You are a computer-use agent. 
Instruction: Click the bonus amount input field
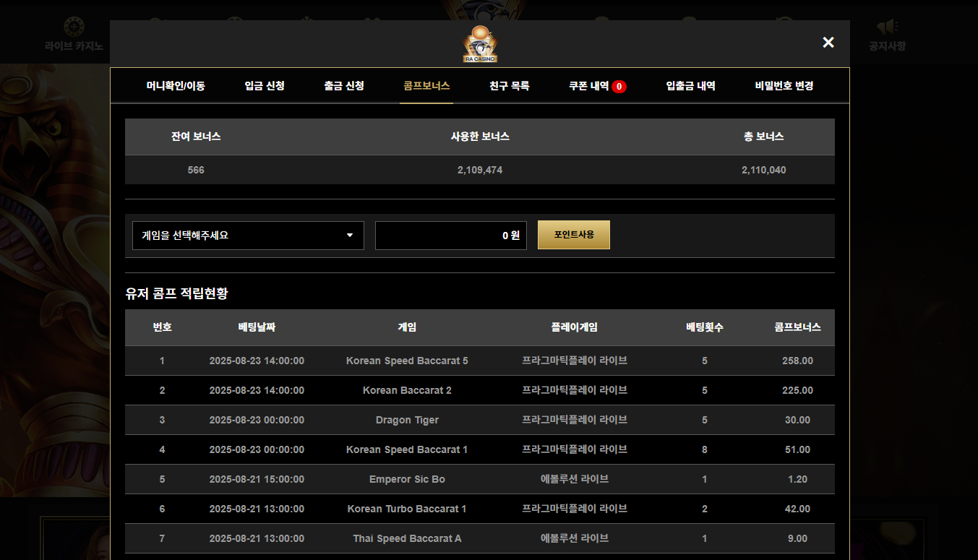point(451,236)
